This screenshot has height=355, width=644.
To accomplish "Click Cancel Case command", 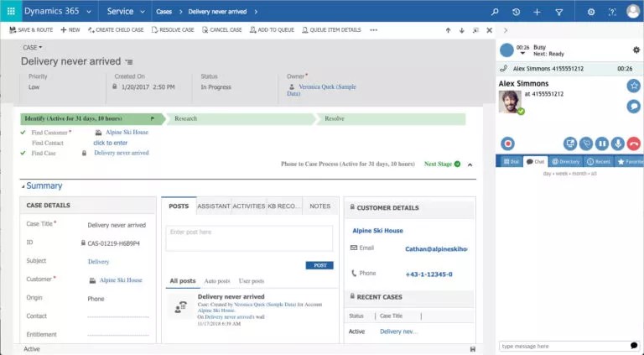I will 221,30.
